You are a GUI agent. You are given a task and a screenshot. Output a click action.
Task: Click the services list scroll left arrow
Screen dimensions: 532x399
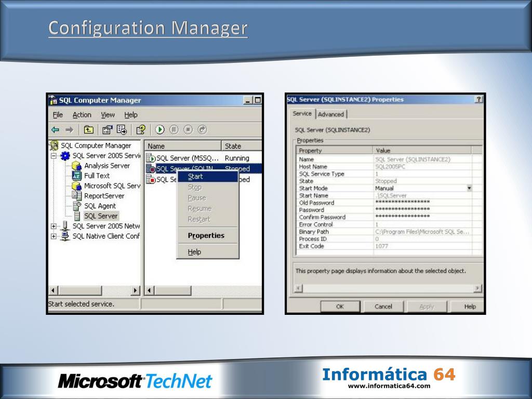149,290
